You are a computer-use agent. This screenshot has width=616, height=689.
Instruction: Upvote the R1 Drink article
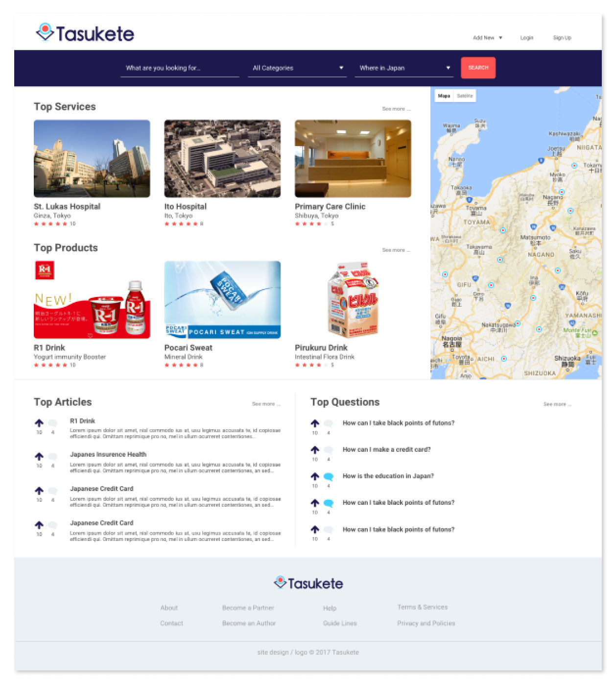pyautogui.click(x=39, y=423)
